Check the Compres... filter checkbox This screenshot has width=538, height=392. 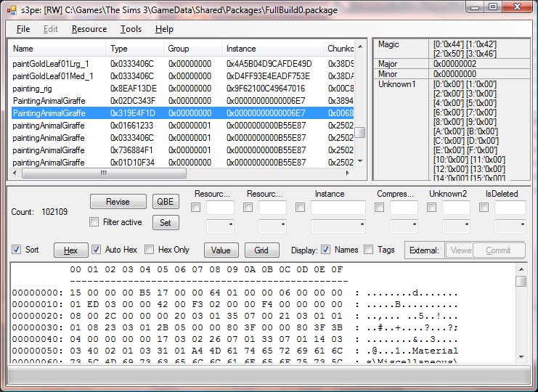[379, 208]
